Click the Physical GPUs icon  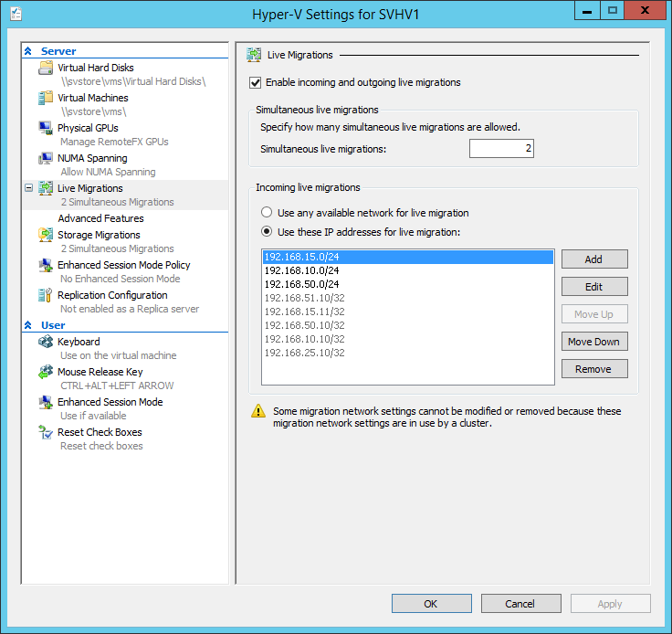click(x=46, y=128)
